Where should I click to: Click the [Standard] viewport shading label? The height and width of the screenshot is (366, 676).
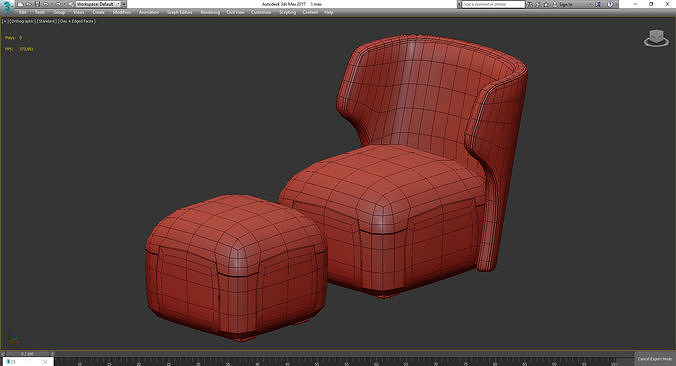[47, 21]
